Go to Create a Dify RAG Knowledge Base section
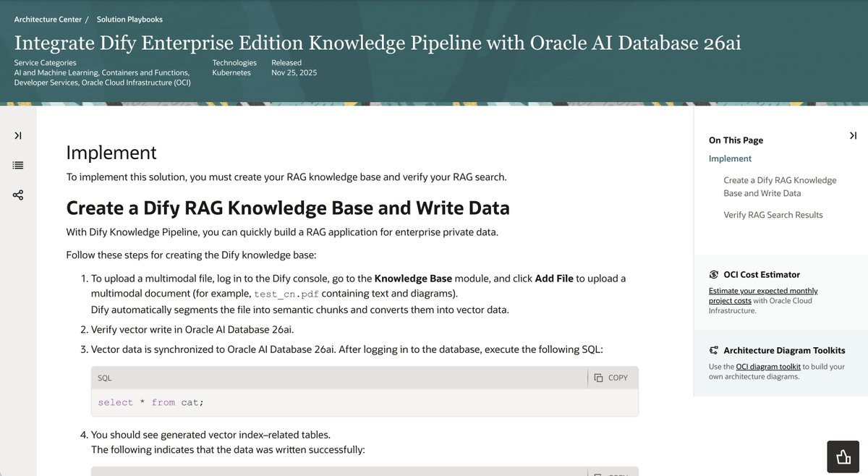 tap(780, 187)
